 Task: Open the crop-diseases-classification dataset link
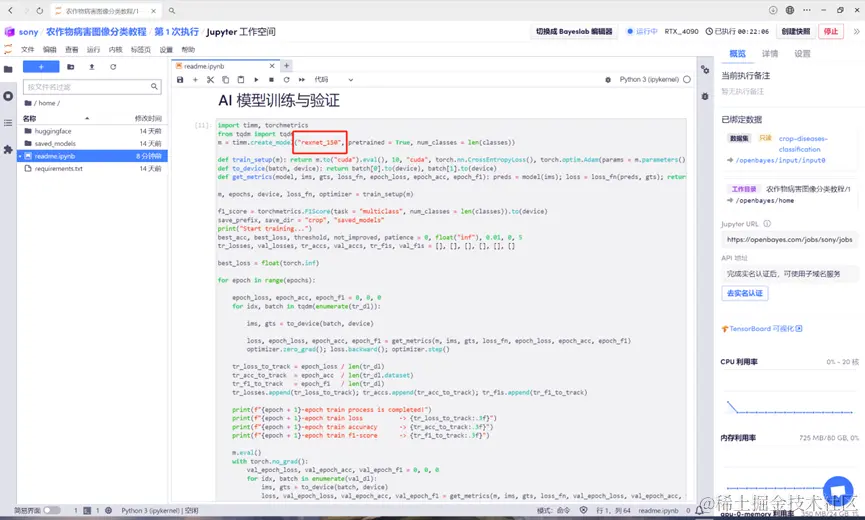(803, 144)
